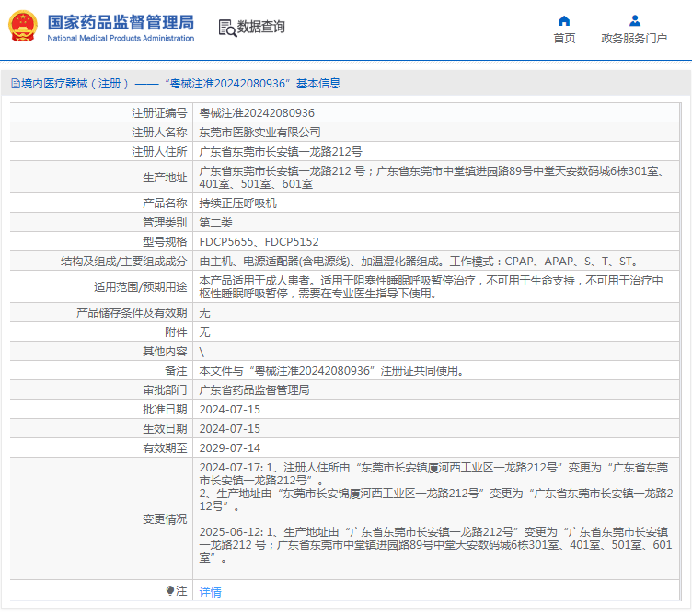692x616 pixels.
Task: Select 广东省药品监督管理局 approval department
Action: tap(254, 390)
